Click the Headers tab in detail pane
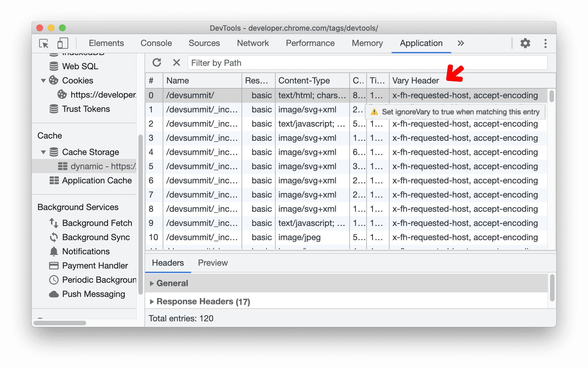 pyautogui.click(x=168, y=263)
